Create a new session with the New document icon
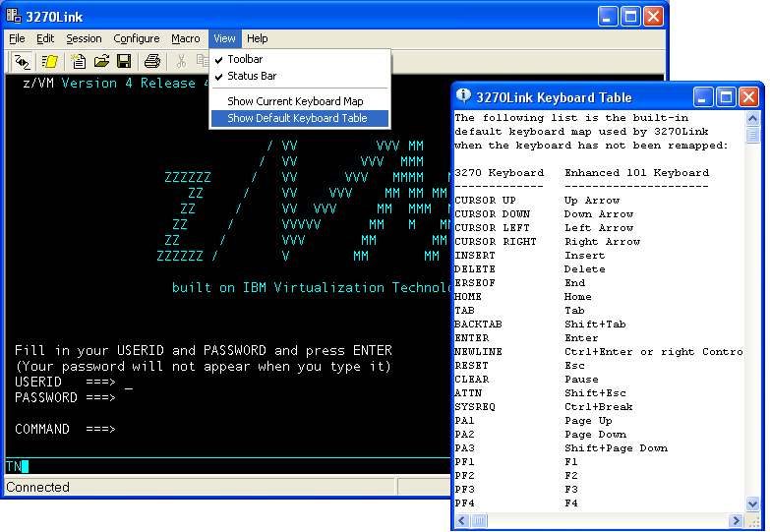This screenshot has height=532, width=770. click(x=78, y=61)
